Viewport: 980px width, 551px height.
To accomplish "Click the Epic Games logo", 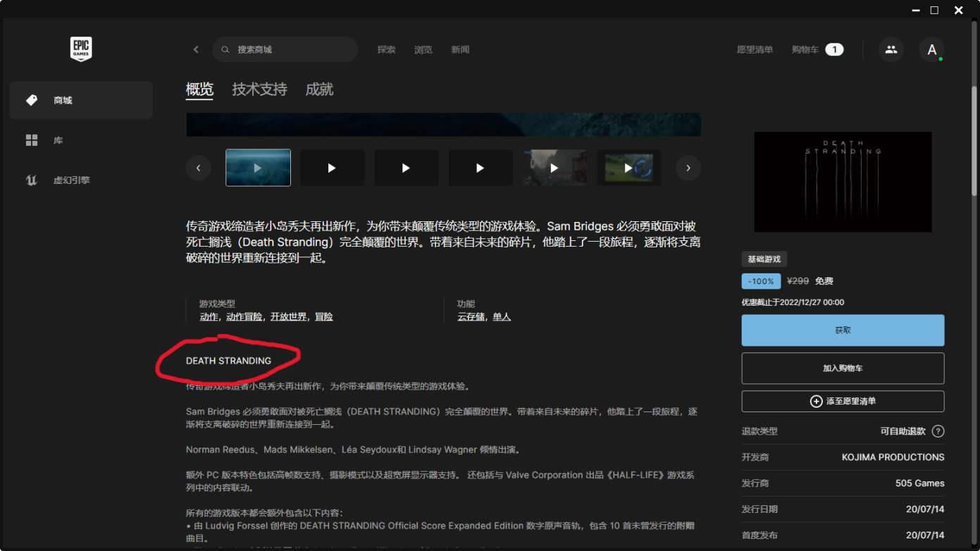I will 81,49.
